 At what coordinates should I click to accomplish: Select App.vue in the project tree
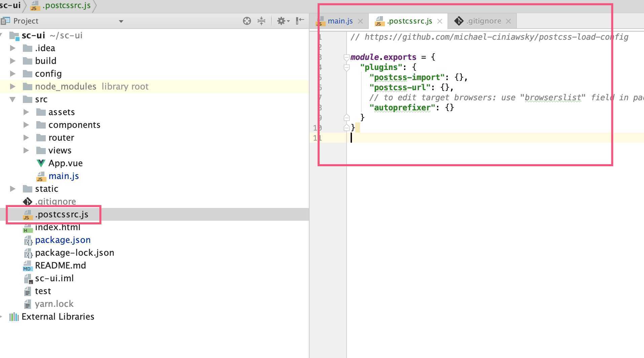point(65,163)
